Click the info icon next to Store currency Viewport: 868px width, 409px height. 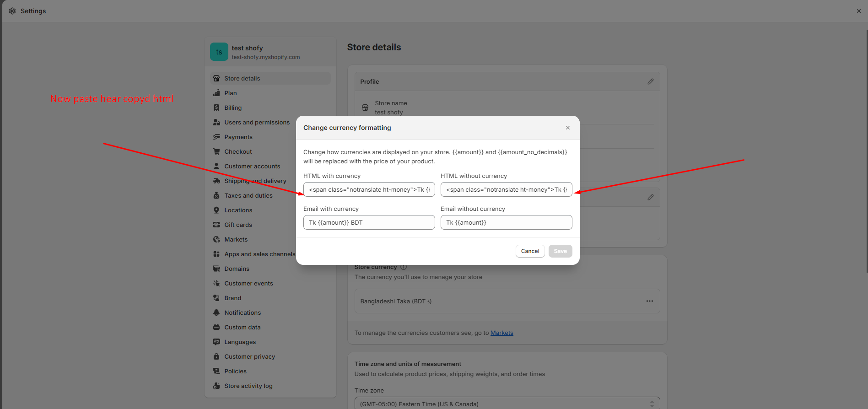404,267
